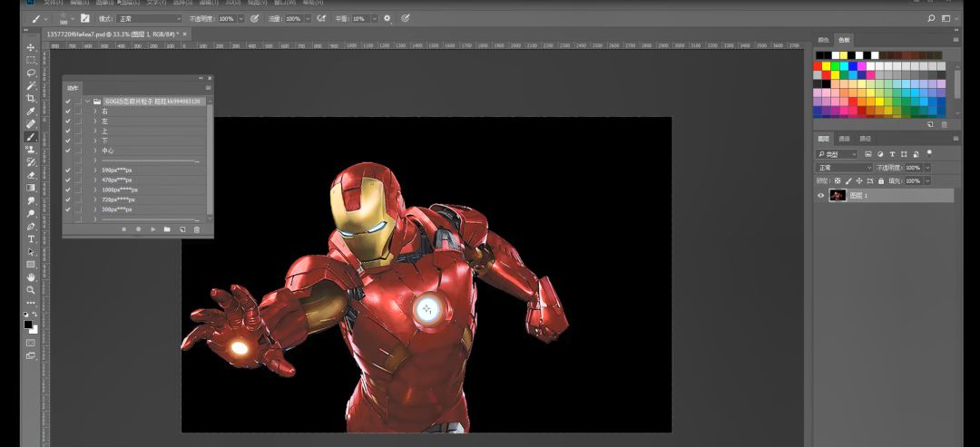Viewport: 980px width, 447px height.
Task: Open the brush opacity dropdown arrow
Action: point(240,19)
